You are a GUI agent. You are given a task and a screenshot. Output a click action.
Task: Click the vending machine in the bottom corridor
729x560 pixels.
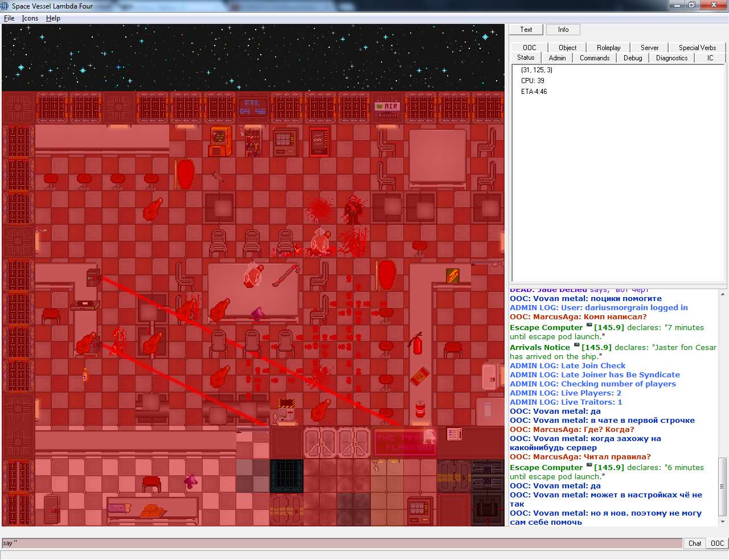coord(420,510)
